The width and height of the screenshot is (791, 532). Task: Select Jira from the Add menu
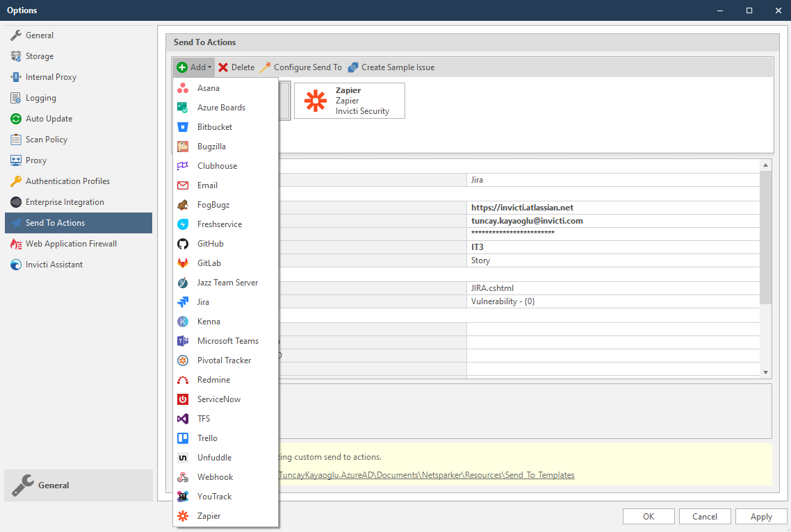(x=202, y=301)
